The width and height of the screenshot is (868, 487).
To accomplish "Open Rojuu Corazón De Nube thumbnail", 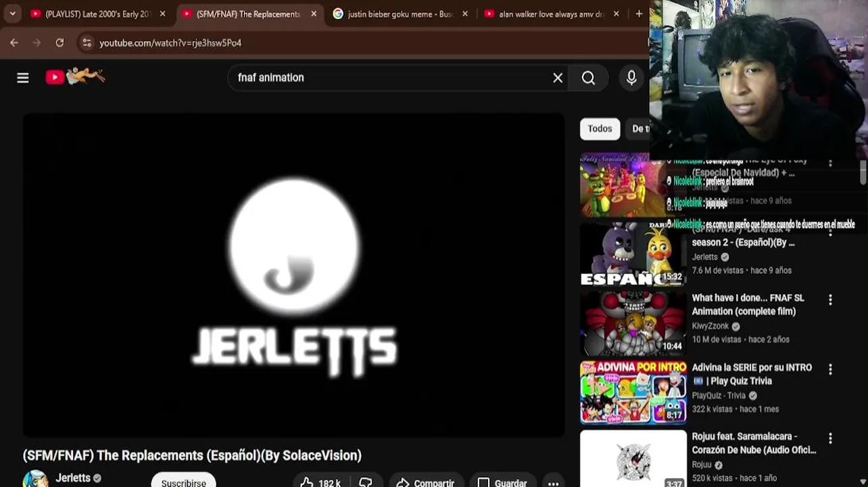I will pos(633,459).
